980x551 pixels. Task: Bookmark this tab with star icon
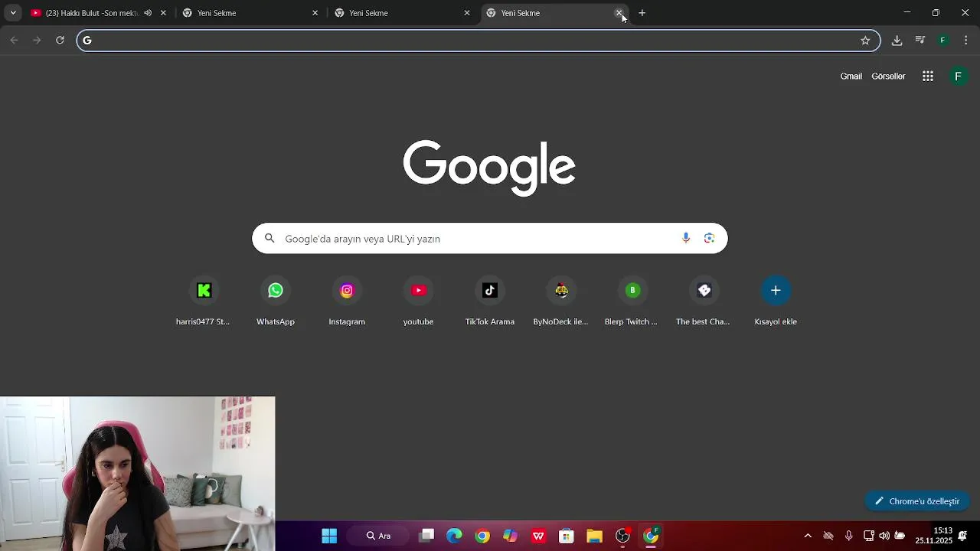[x=865, y=41]
